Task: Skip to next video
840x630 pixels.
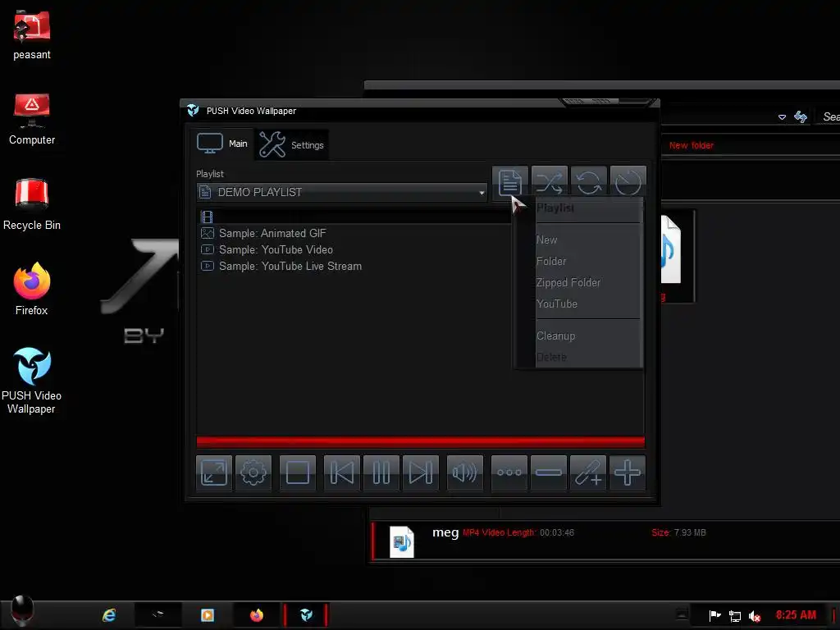Action: coord(421,473)
